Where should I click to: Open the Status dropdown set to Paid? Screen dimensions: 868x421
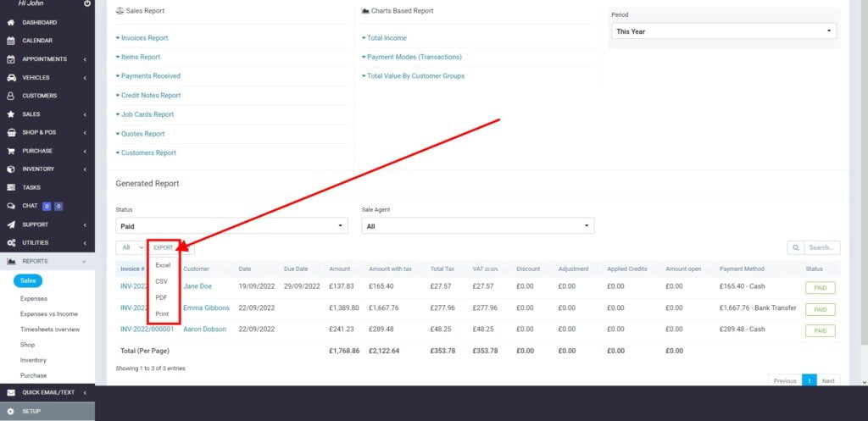tap(232, 226)
